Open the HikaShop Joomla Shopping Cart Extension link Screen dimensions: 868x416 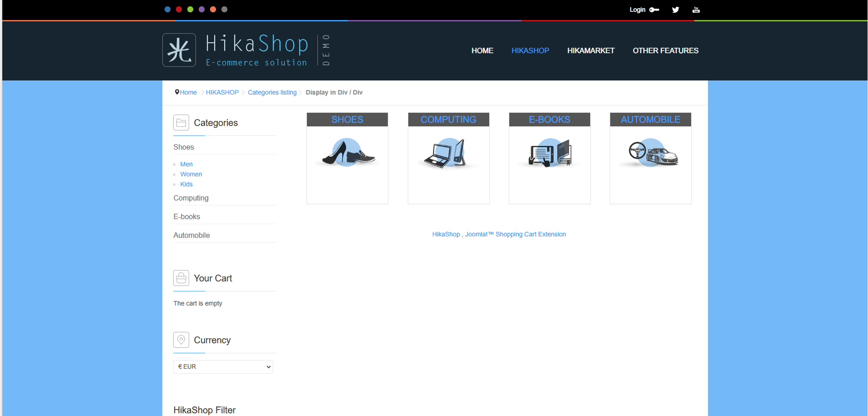[499, 234]
